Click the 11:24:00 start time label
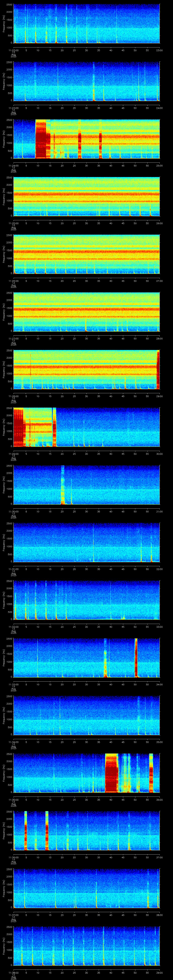173x980 pixels. pyautogui.click(x=13, y=166)
